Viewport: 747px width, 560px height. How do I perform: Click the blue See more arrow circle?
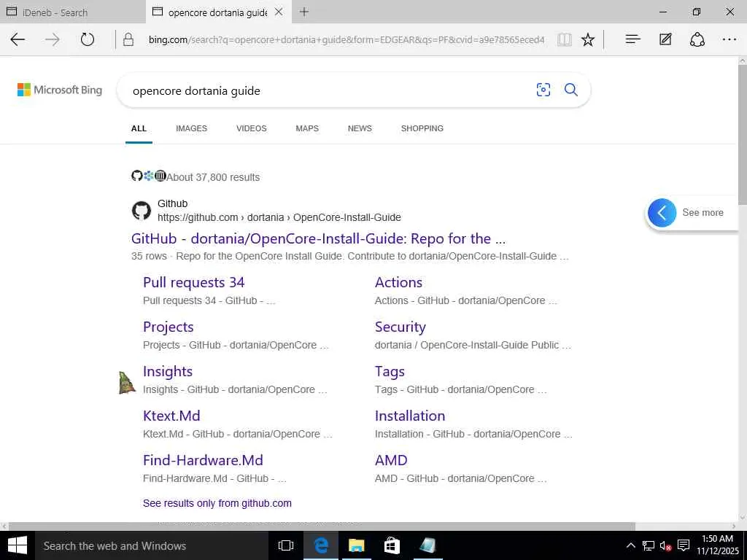click(662, 213)
